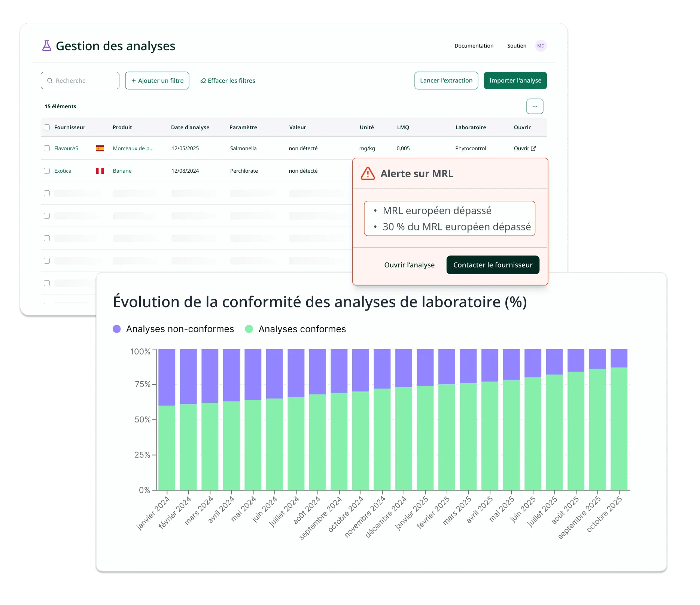Click the Paramètre column header
Screen dimensions: 700x605
[243, 127]
